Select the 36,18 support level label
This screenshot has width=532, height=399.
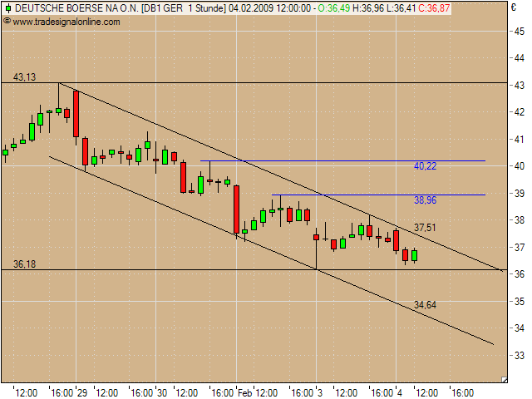point(24,264)
